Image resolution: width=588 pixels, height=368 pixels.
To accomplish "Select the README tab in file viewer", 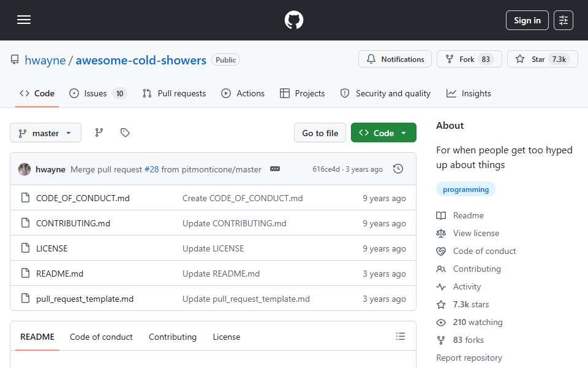I will click(37, 337).
